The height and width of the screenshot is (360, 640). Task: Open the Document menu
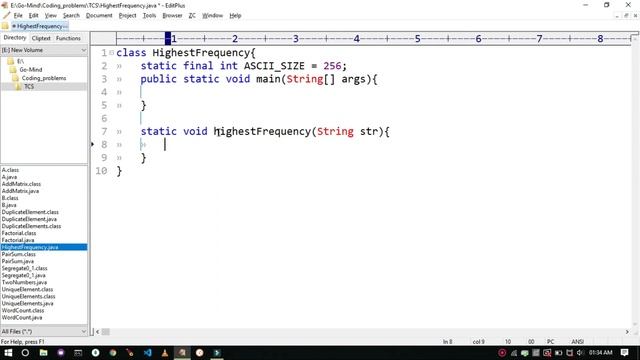(99, 16)
